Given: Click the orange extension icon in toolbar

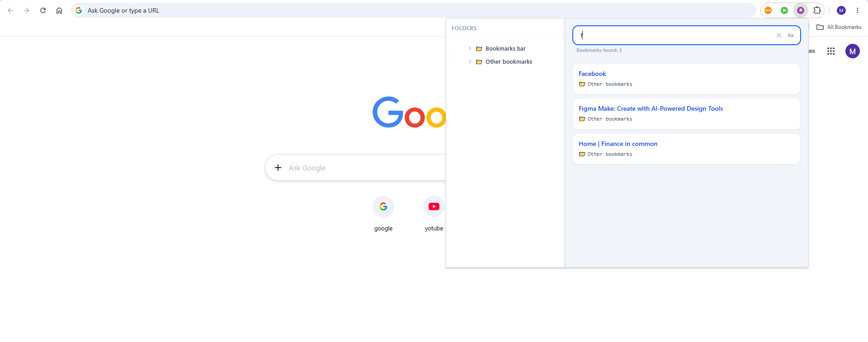Looking at the screenshot, I should click(768, 10).
